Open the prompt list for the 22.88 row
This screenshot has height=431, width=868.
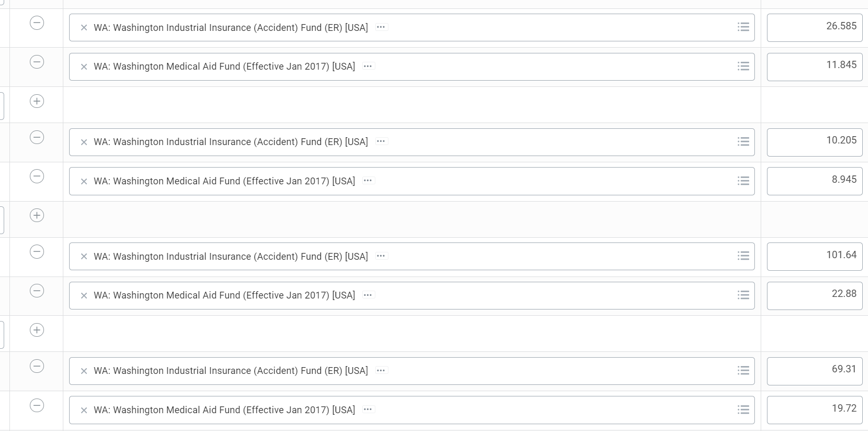click(x=743, y=295)
